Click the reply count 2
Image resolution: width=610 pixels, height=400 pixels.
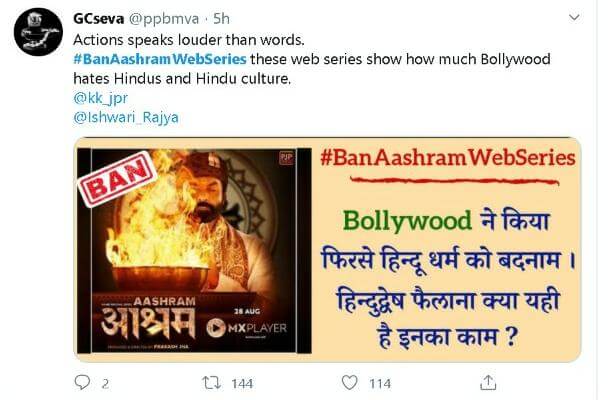pos(105,384)
